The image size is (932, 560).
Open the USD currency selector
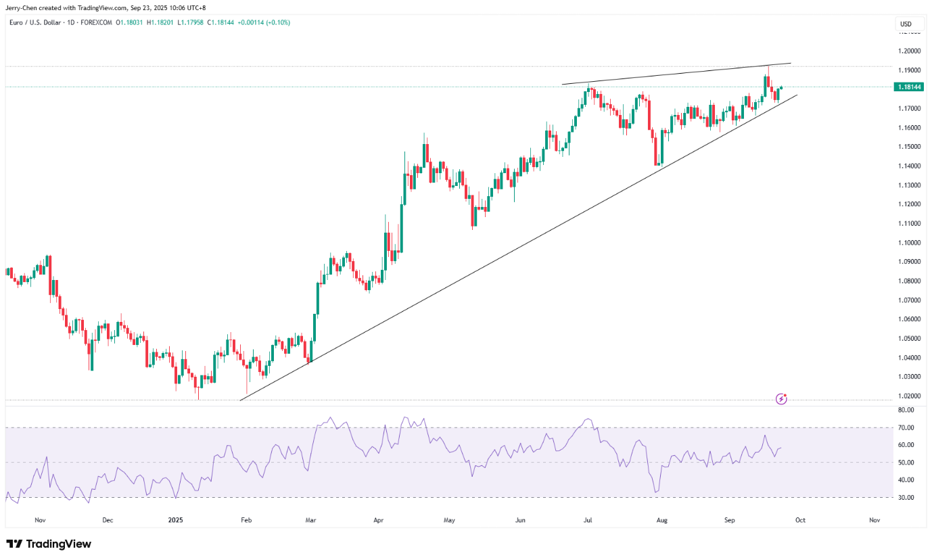click(x=905, y=24)
